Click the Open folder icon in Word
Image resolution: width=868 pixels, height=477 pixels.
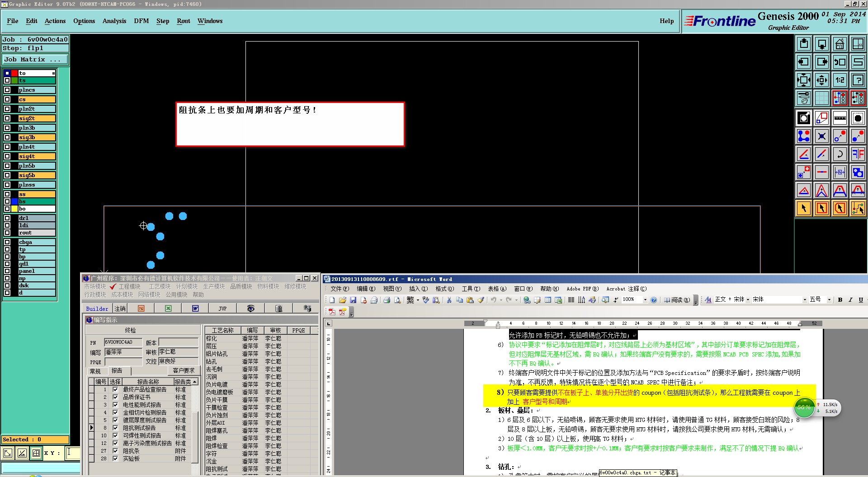(x=342, y=300)
